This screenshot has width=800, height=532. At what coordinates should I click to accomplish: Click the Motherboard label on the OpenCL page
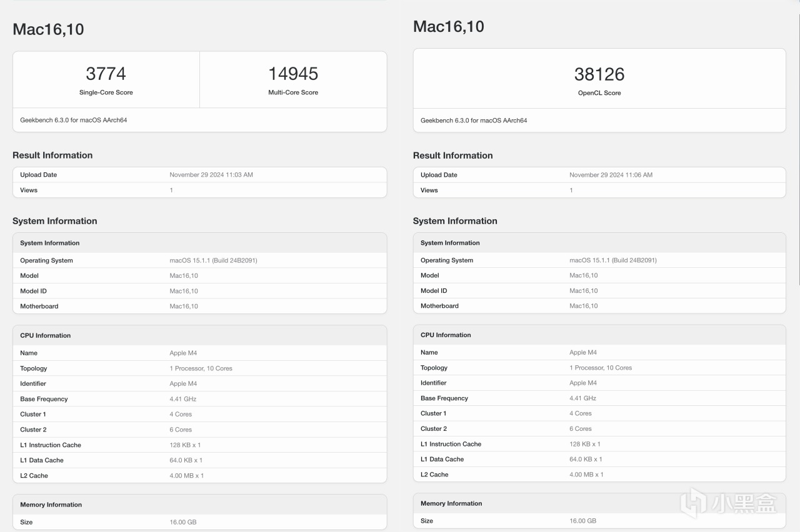[x=439, y=306]
